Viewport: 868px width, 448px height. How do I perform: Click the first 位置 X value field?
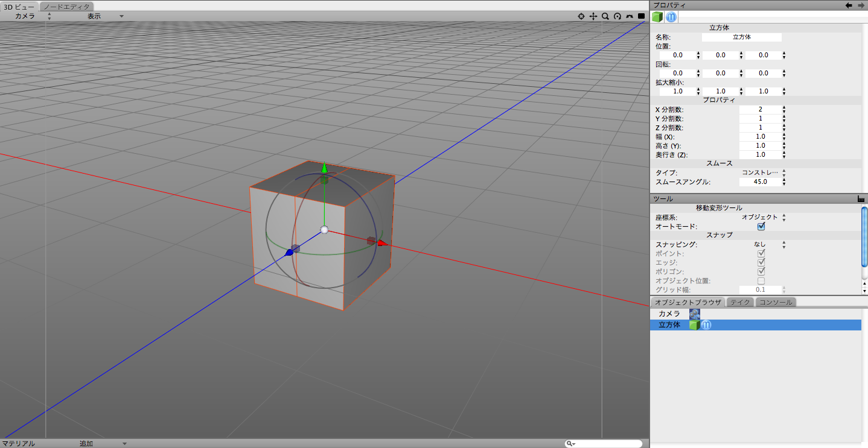pyautogui.click(x=677, y=55)
